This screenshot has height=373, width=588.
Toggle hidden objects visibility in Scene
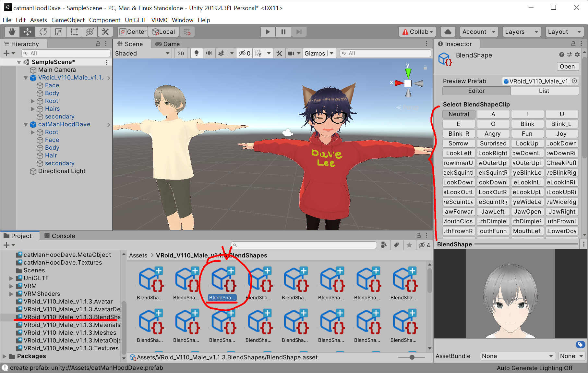coord(245,54)
